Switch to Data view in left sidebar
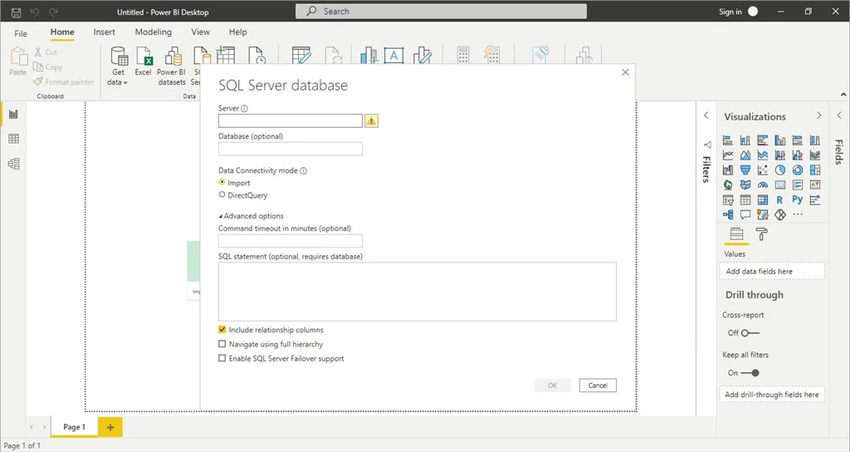850x452 pixels. (14, 139)
